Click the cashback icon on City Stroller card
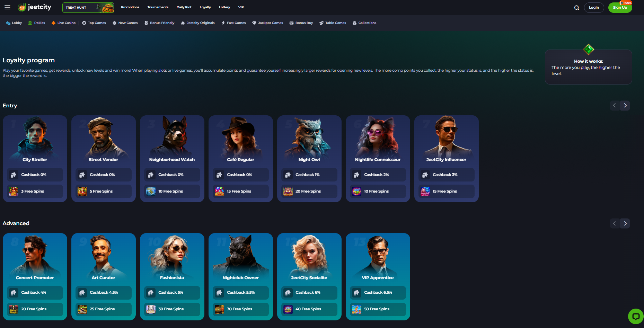Image resolution: width=644 pixels, height=328 pixels. [14, 175]
